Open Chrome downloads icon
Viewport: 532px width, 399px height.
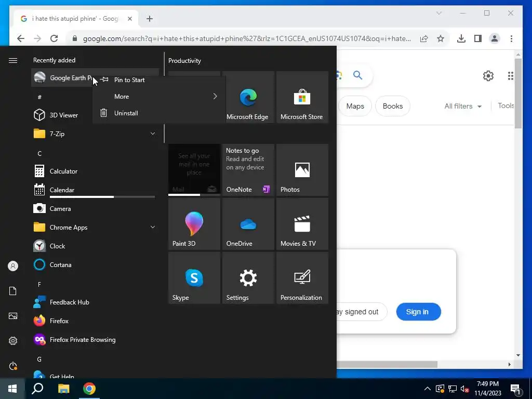(461, 38)
